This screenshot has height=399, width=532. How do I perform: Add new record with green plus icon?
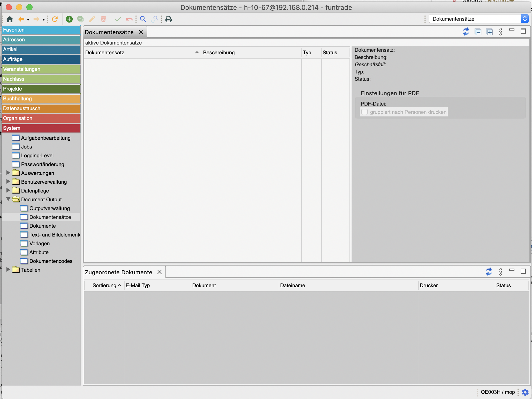69,19
